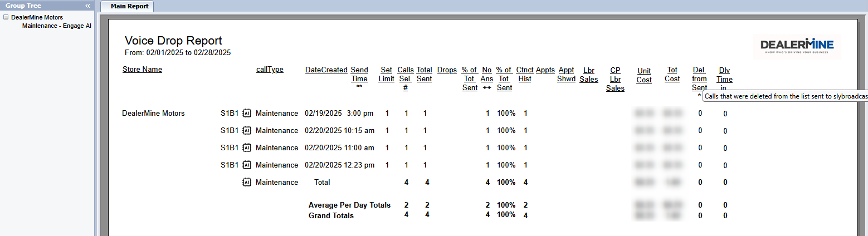Click the 10:15 am send time cell
Image resolution: width=868 pixels, height=236 pixels.
(x=359, y=130)
